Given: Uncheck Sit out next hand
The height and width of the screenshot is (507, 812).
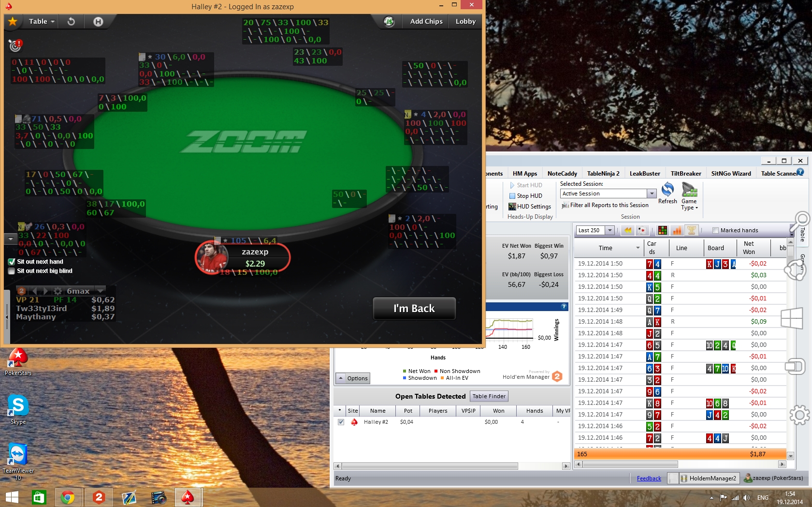Looking at the screenshot, I should tap(12, 262).
